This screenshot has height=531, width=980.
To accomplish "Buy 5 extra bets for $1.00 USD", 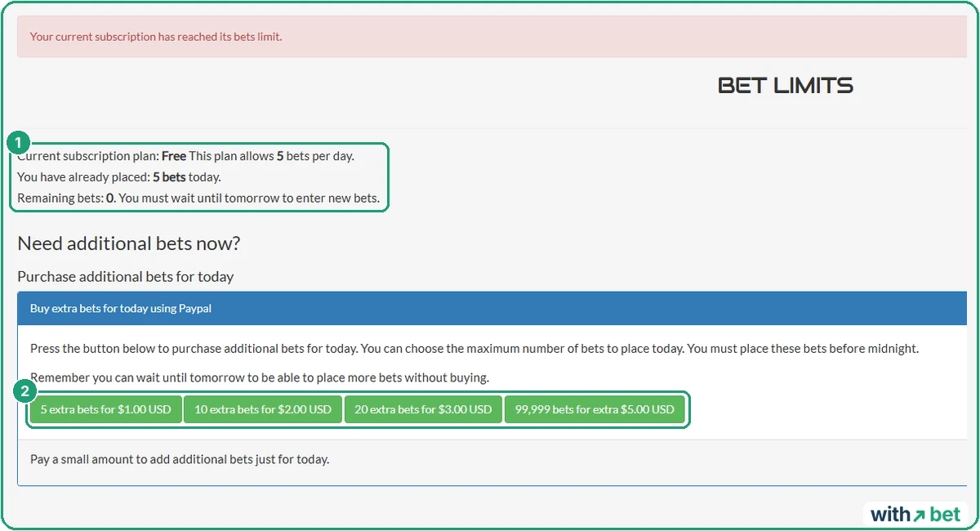I will coord(106,409).
